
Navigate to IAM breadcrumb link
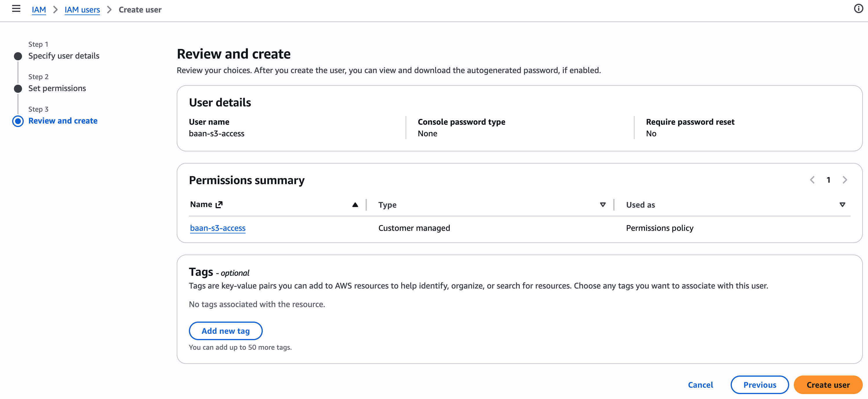point(39,10)
